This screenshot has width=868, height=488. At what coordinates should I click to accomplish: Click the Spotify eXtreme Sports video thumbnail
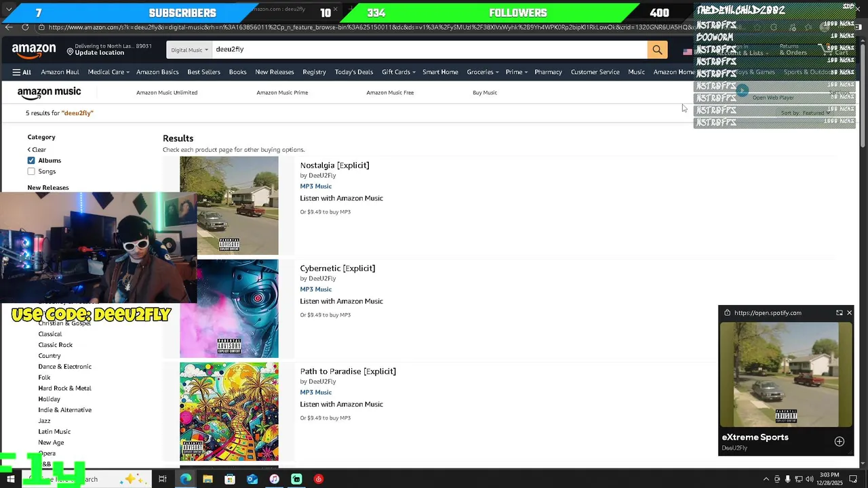(x=785, y=374)
